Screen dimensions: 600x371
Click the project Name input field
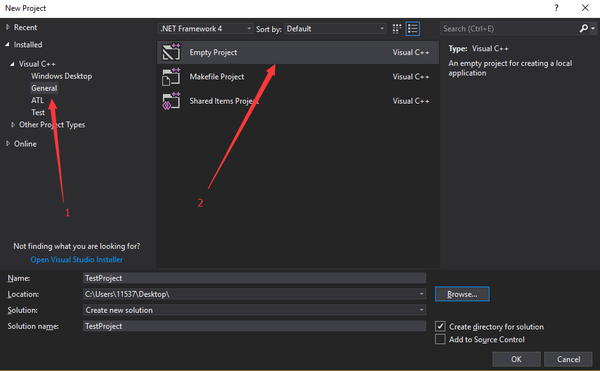254,278
